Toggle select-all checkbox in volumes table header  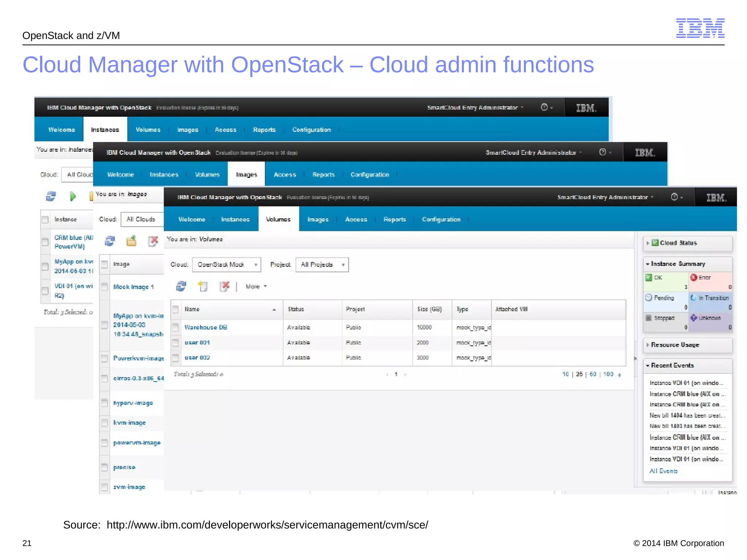click(x=175, y=309)
